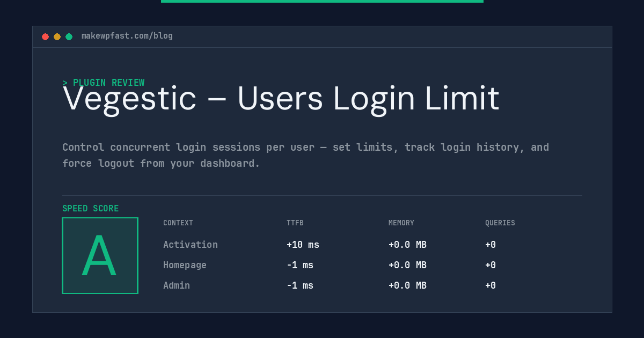Click the Activation +0.0 MB memory value
This screenshot has height=338, width=644.
[407, 245]
